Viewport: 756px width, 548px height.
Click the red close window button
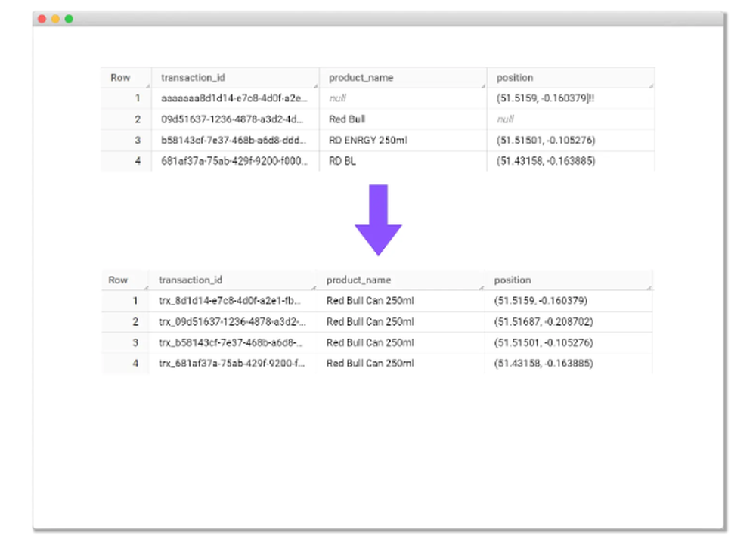[42, 19]
